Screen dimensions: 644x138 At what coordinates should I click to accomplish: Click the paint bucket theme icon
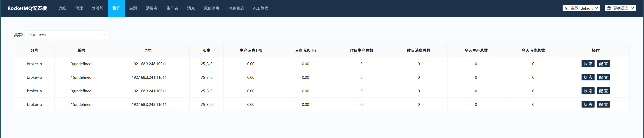click(x=566, y=8)
